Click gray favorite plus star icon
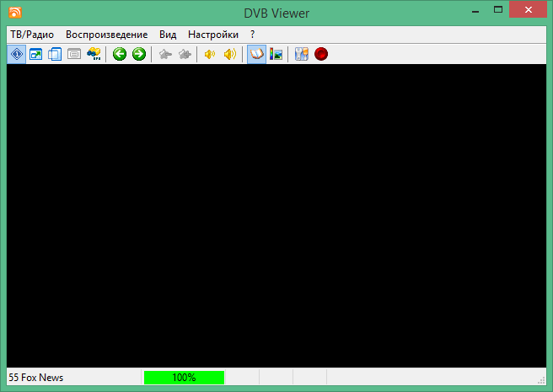Image resolution: width=553 pixels, height=392 pixels. [x=185, y=54]
